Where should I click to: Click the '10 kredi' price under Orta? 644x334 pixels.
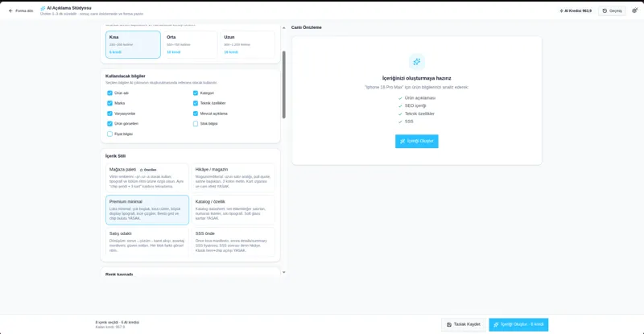pos(173,52)
